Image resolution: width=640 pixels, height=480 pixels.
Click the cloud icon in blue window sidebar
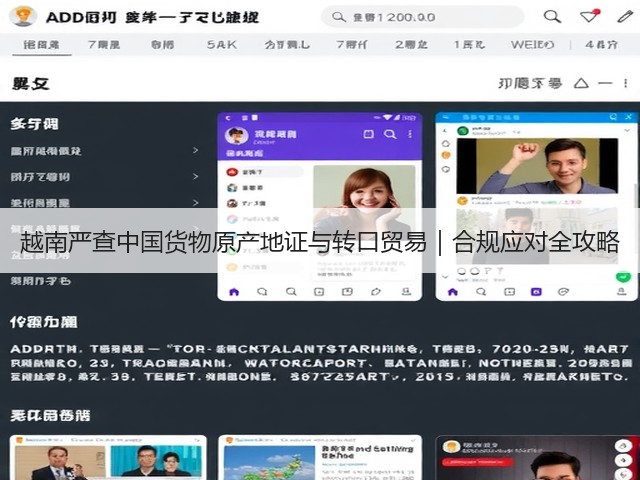446,169
